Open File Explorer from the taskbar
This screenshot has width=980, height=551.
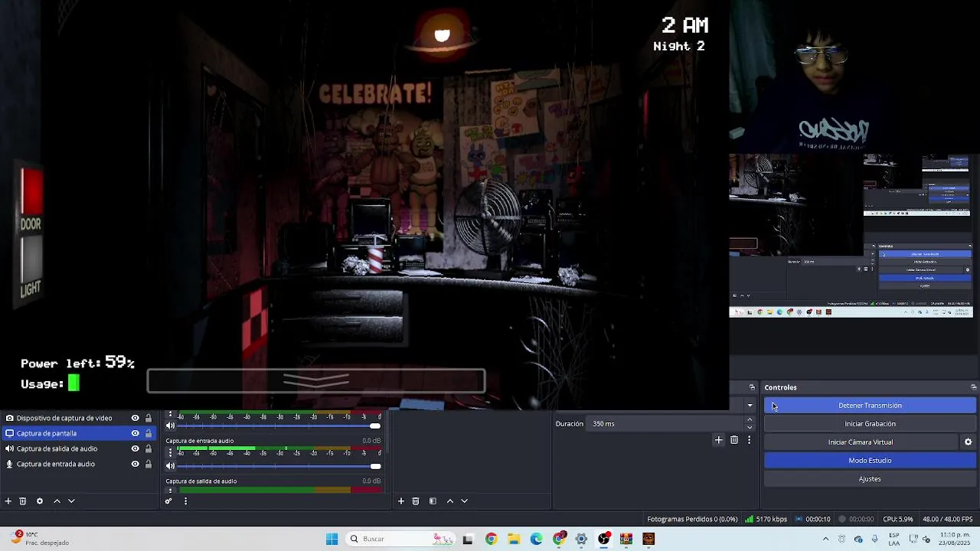514,539
